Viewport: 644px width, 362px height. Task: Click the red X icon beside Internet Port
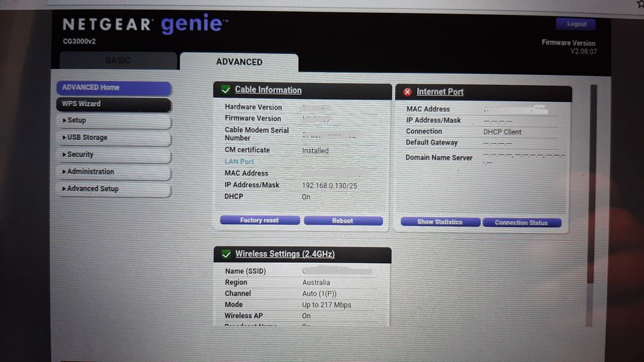(x=407, y=92)
